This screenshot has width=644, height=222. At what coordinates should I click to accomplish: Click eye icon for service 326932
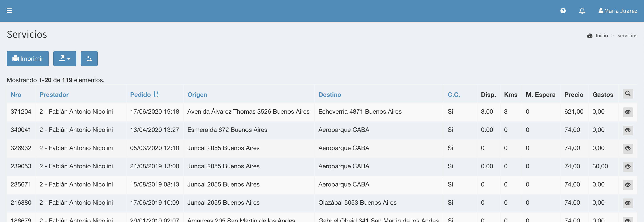tap(628, 148)
